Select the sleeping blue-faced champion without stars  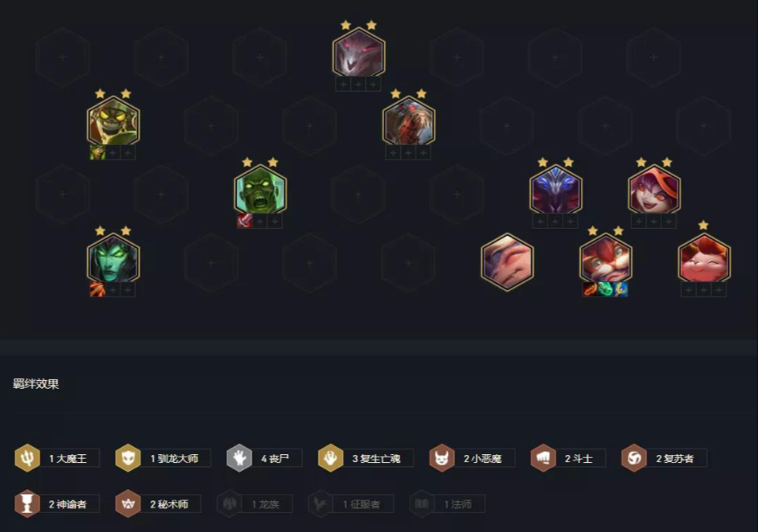507,262
